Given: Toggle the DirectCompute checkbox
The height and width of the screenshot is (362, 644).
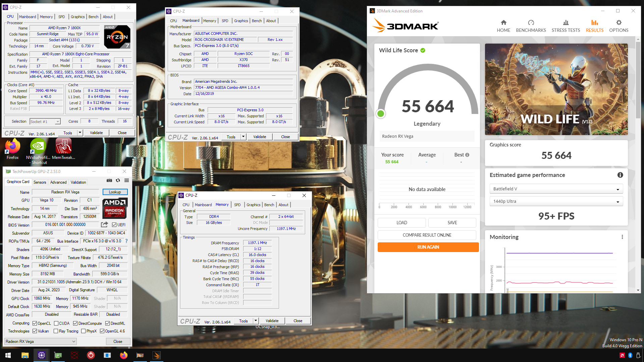Looking at the screenshot, I should click(x=75, y=323).
